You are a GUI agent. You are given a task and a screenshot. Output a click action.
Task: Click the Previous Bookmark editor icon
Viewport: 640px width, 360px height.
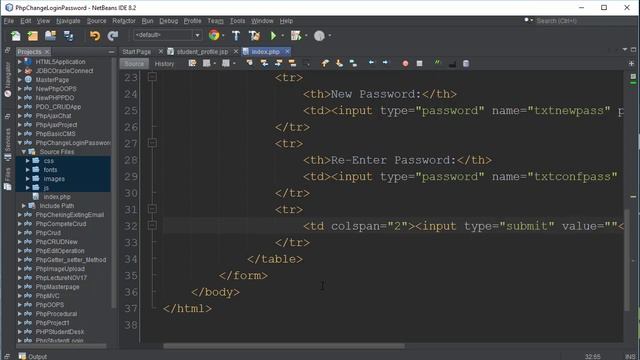click(x=325, y=63)
